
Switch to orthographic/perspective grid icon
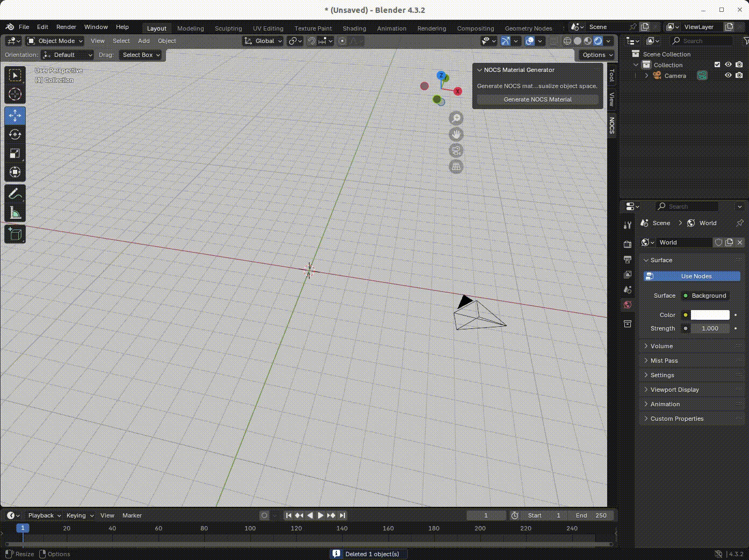pyautogui.click(x=456, y=167)
